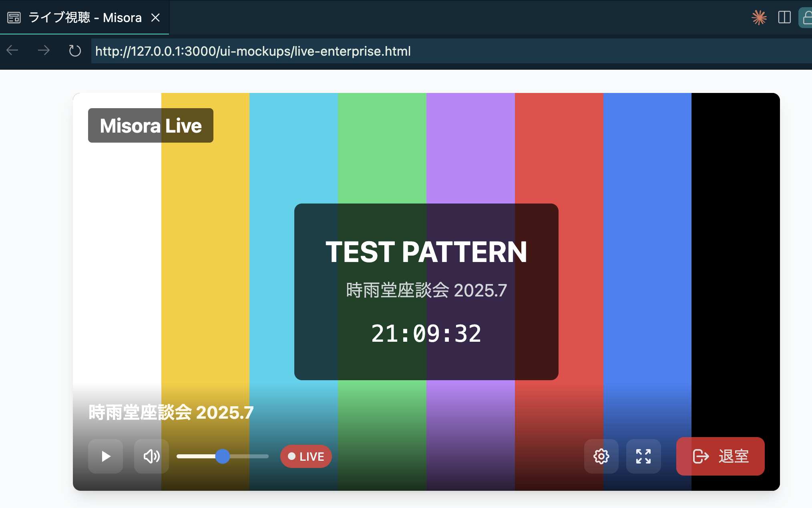Click the orange starburst icon in toolbar

point(759,17)
